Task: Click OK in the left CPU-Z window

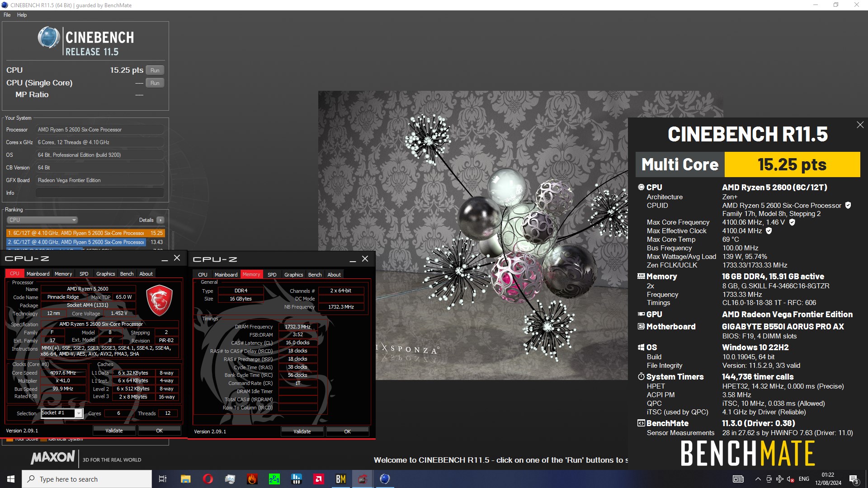Action: (x=159, y=431)
